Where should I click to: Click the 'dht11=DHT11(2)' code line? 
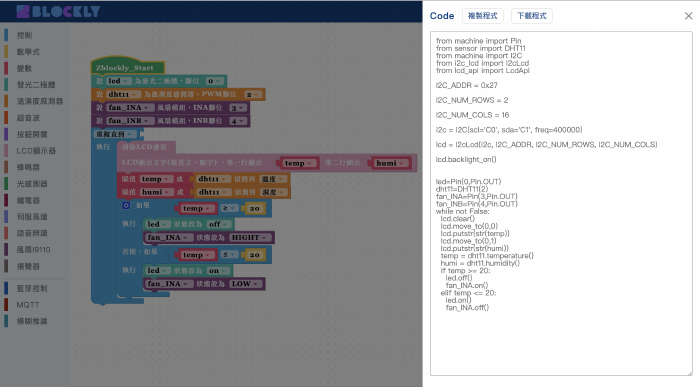pos(462,189)
